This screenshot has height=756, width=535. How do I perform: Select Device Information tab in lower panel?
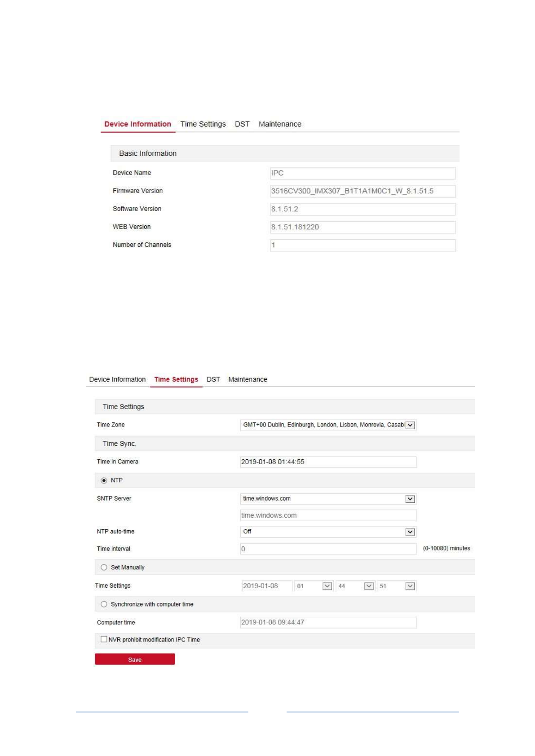[x=117, y=379]
